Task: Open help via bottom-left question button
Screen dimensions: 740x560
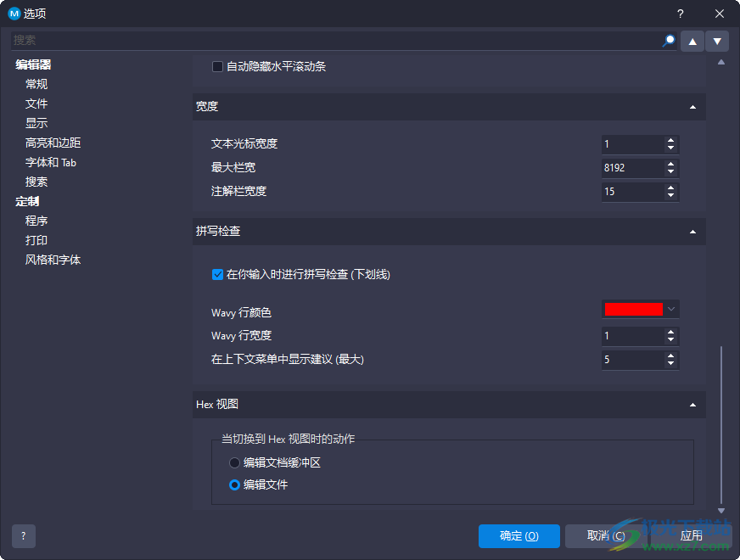Action: tap(24, 536)
